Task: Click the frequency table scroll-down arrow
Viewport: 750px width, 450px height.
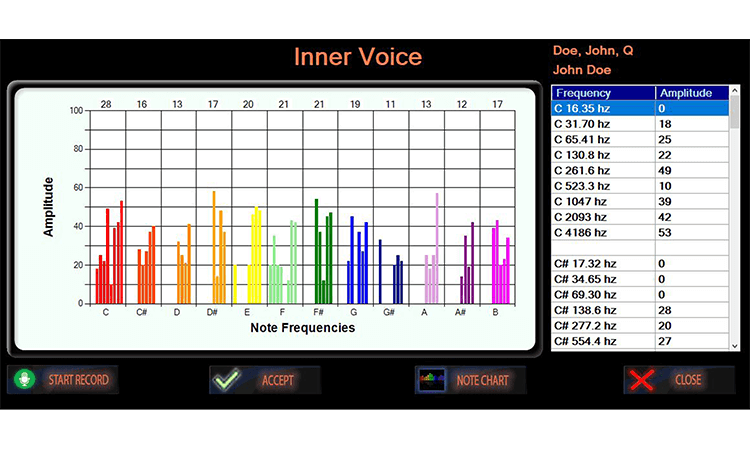Action: click(x=735, y=343)
